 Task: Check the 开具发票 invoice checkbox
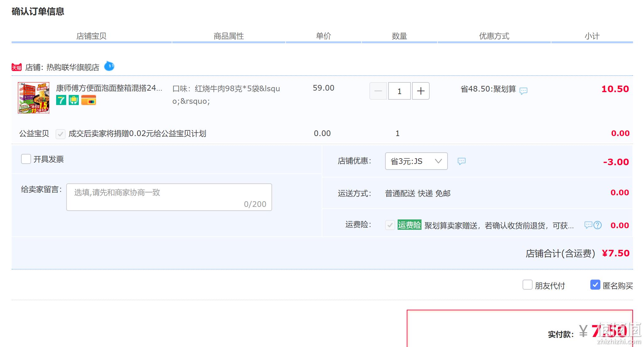pyautogui.click(x=26, y=159)
